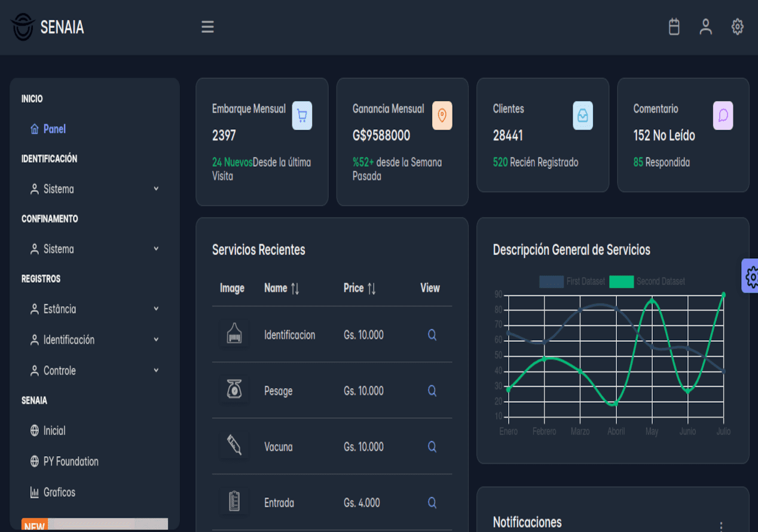Image resolution: width=758 pixels, height=532 pixels.
Task: Open the calendar icon in top bar
Action: click(674, 27)
